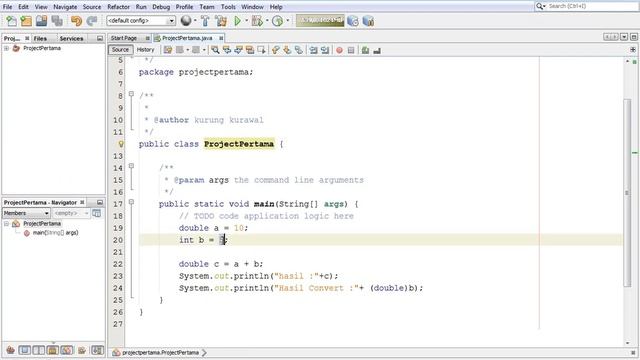The height and width of the screenshot is (360, 640).
Task: Click the projectpertama.ProjectPertama breadcrumb
Action: tap(160, 352)
